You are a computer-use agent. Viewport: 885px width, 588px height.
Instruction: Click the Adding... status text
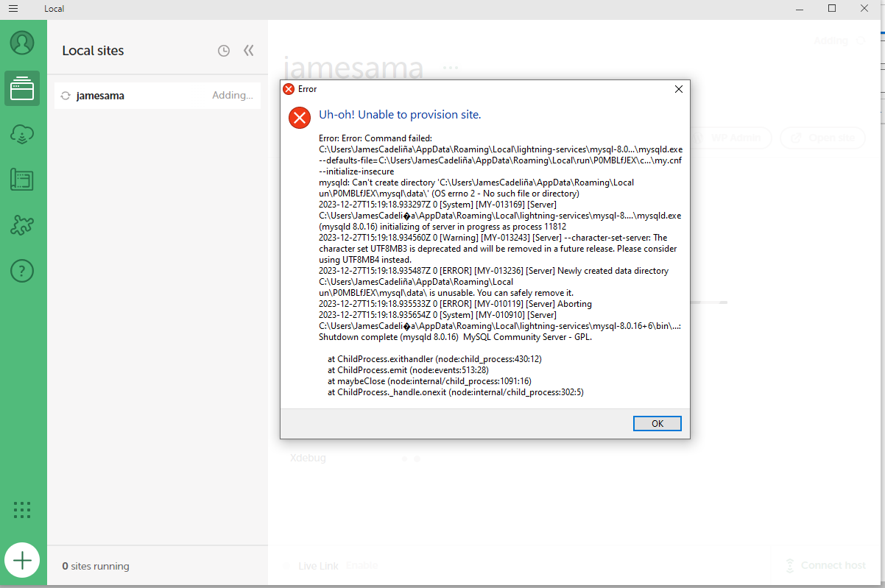(233, 96)
